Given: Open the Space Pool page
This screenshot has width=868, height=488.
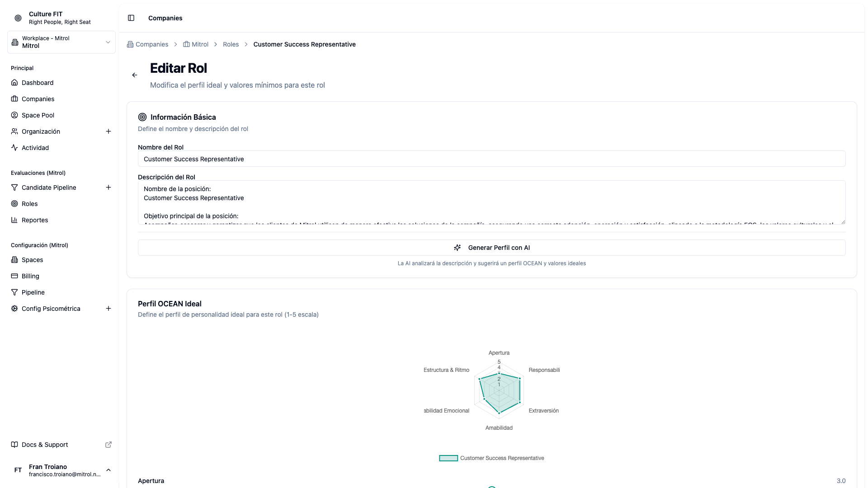Looking at the screenshot, I should coord(38,115).
